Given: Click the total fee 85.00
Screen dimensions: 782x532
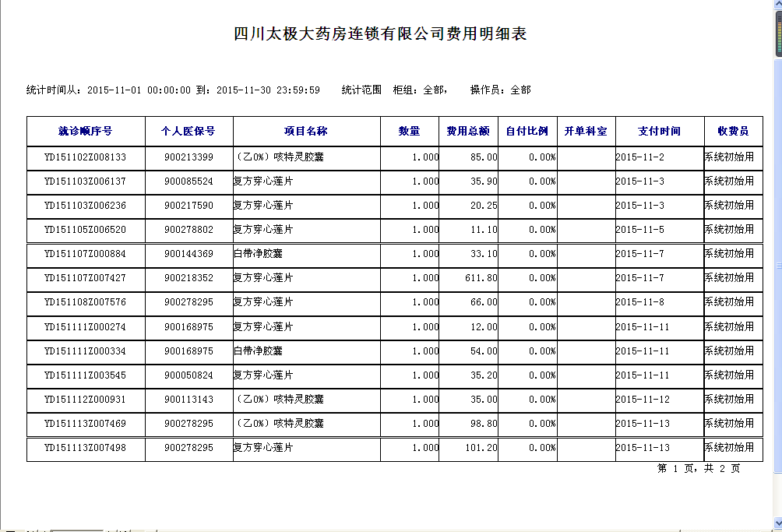Looking at the screenshot, I should (484, 157).
